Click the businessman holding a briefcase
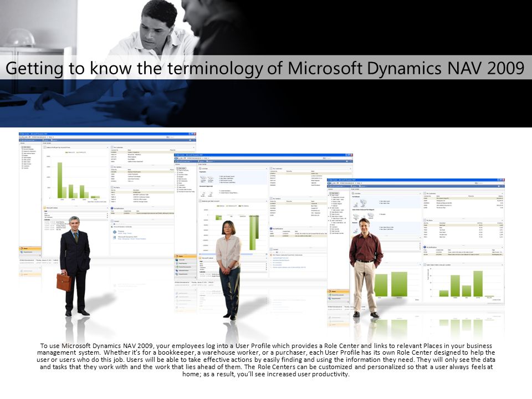Screen dimensions: 532x399 [74, 266]
